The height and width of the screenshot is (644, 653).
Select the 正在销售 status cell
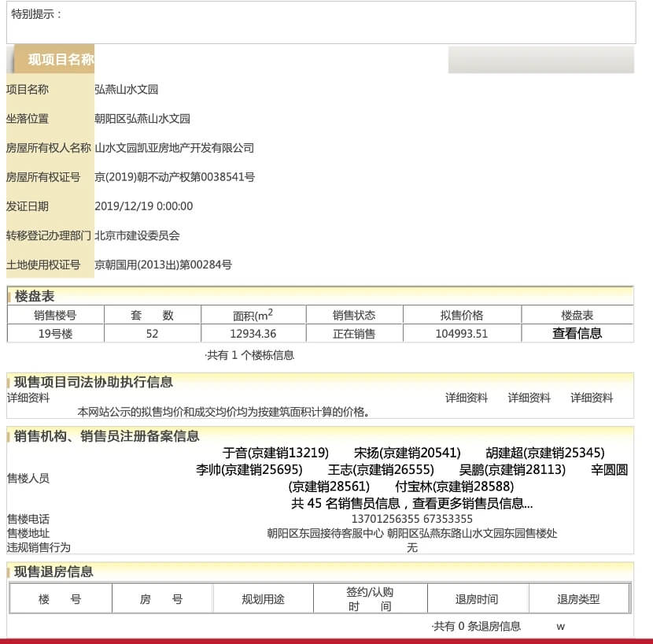(x=353, y=333)
